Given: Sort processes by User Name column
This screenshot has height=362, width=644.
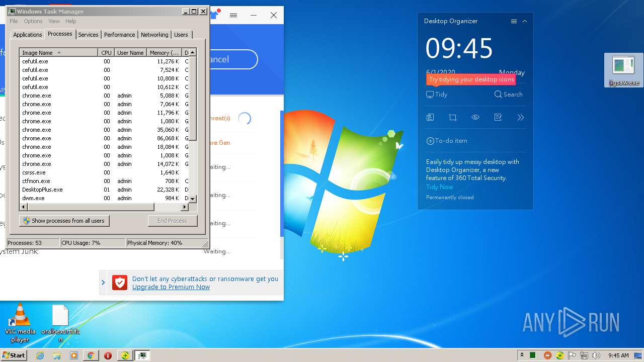Looking at the screenshot, I should tap(130, 52).
